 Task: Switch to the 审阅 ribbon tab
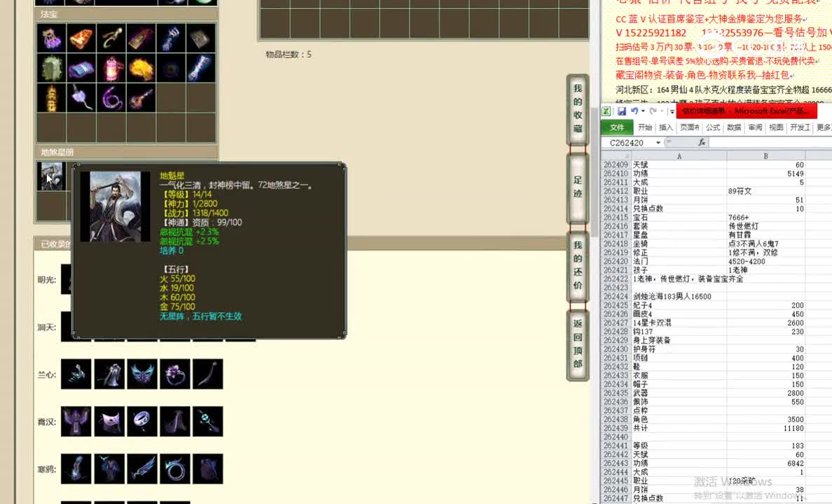(755, 127)
